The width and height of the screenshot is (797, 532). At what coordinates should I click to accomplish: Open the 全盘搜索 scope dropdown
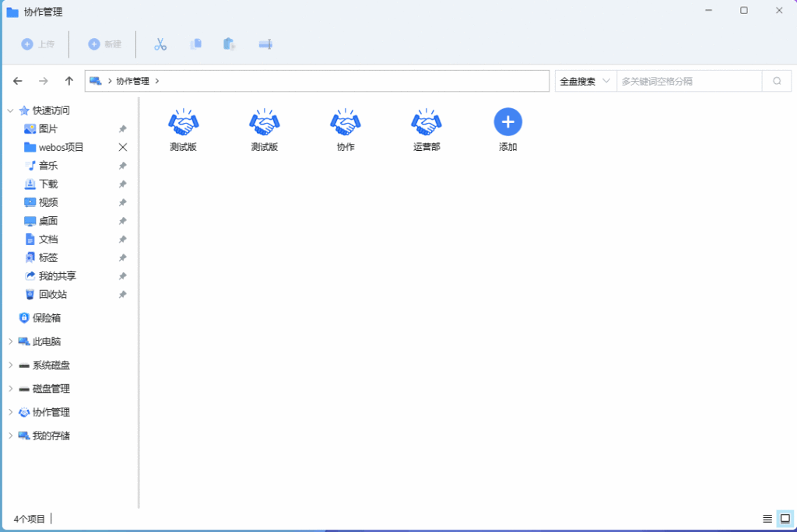point(585,81)
